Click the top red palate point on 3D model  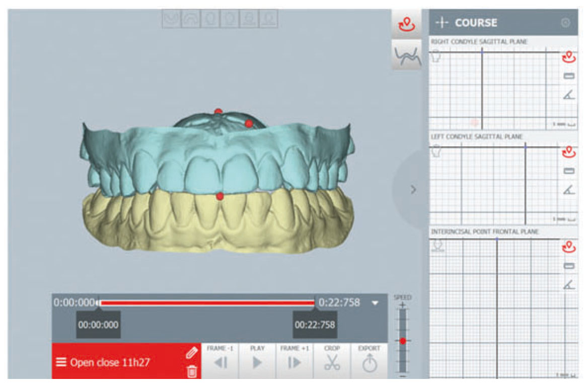(x=218, y=111)
